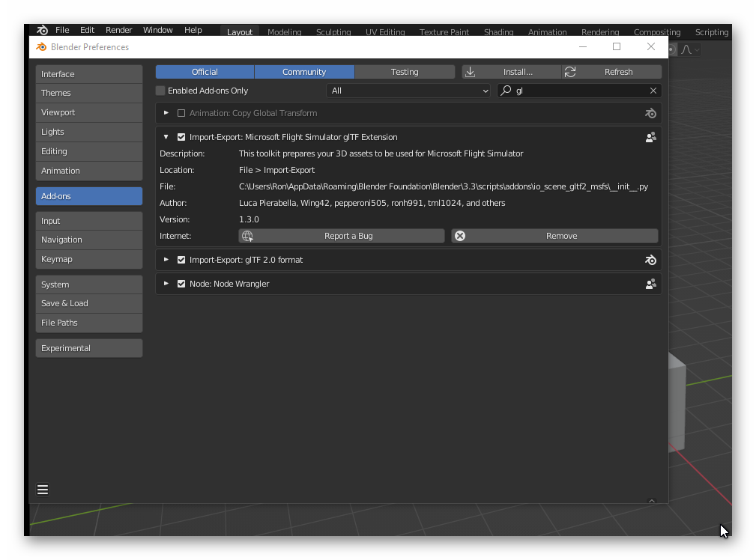Click Report a Bug button

click(x=342, y=236)
